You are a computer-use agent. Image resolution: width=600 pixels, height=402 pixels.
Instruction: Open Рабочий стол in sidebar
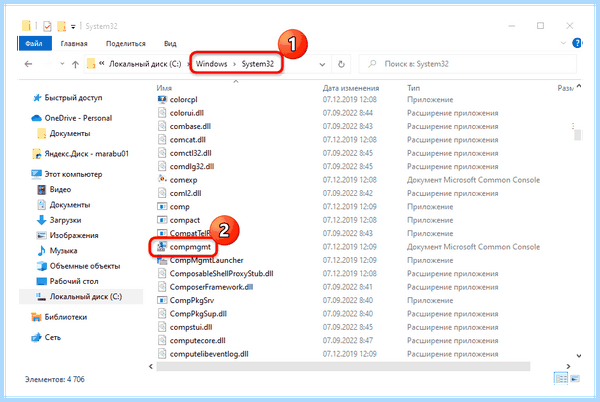tap(73, 282)
